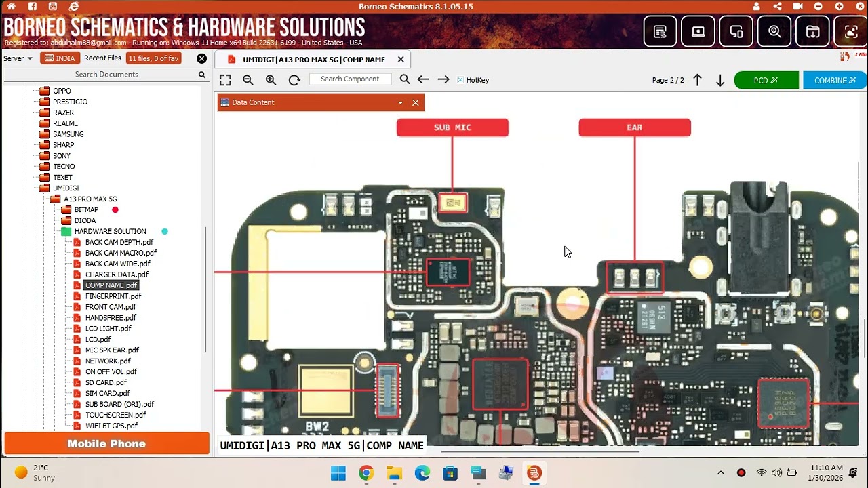Select the UMIDIGI|A13 PRO MAX 5G|COMP NAME tab
The image size is (868, 488).
coord(313,60)
